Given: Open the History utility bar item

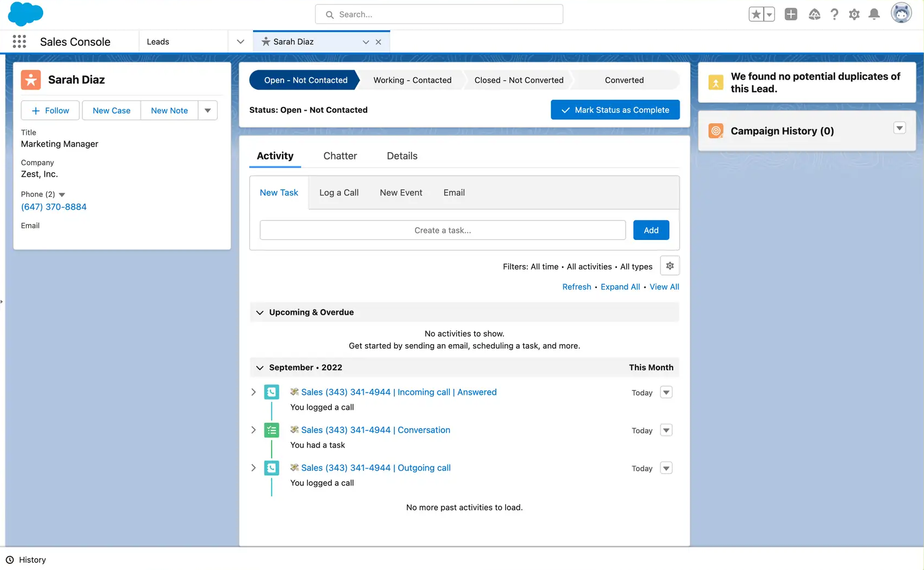Looking at the screenshot, I should (x=26, y=560).
